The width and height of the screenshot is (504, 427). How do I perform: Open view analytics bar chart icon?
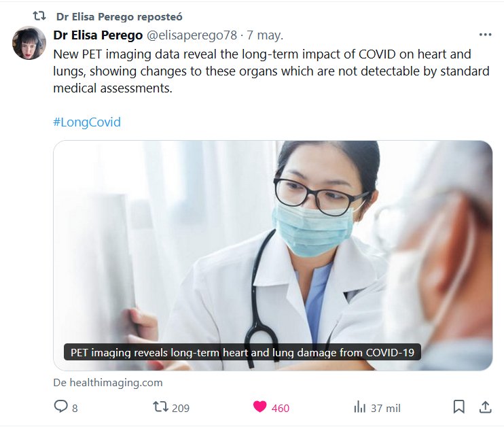(x=359, y=407)
